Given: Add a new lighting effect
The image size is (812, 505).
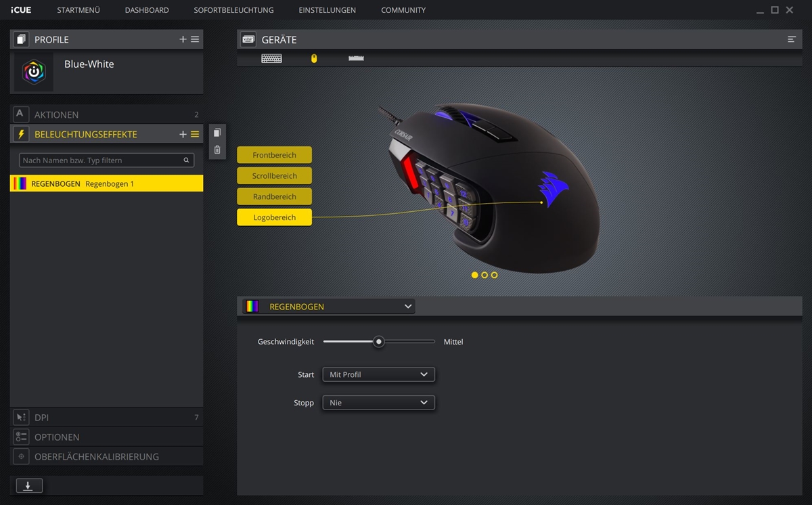Looking at the screenshot, I should (183, 134).
